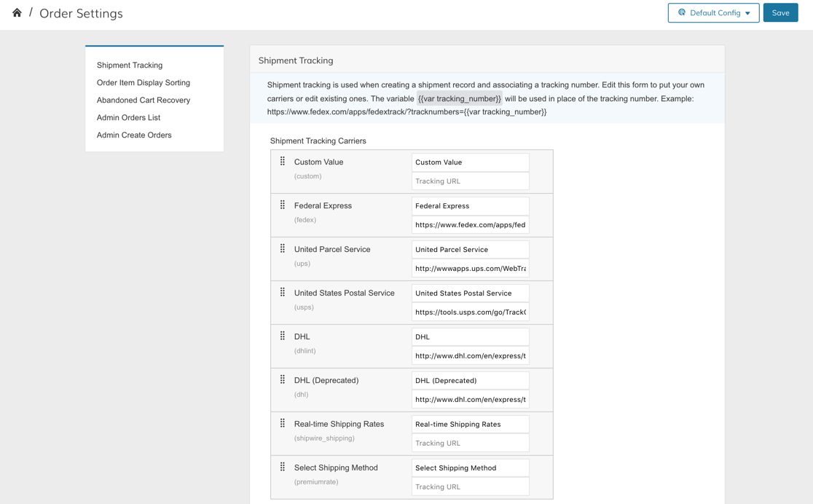Viewport: 813px width, 504px height.
Task: Open the Default Config scope dropdown
Action: coord(713,13)
